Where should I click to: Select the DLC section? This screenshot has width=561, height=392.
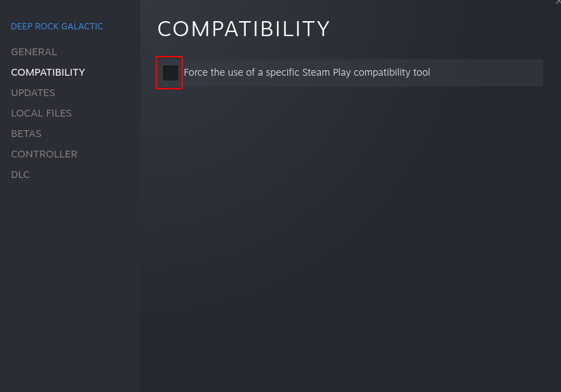pyautogui.click(x=20, y=175)
